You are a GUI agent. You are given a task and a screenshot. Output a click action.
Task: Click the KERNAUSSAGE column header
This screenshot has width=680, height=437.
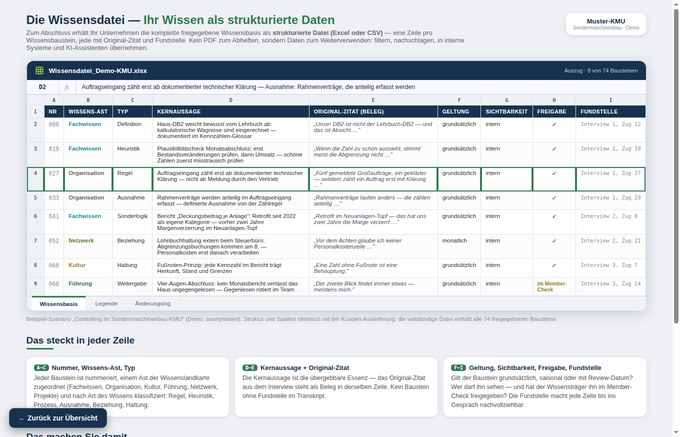[x=231, y=111]
